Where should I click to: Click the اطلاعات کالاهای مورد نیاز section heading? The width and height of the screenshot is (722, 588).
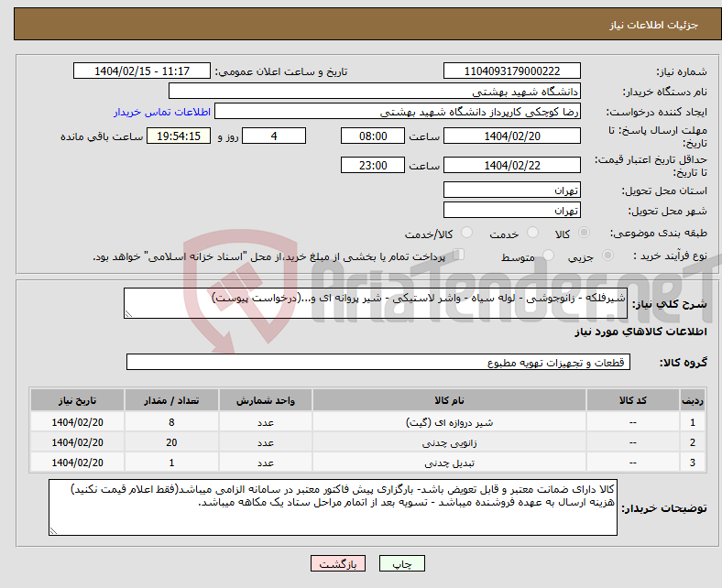point(640,332)
